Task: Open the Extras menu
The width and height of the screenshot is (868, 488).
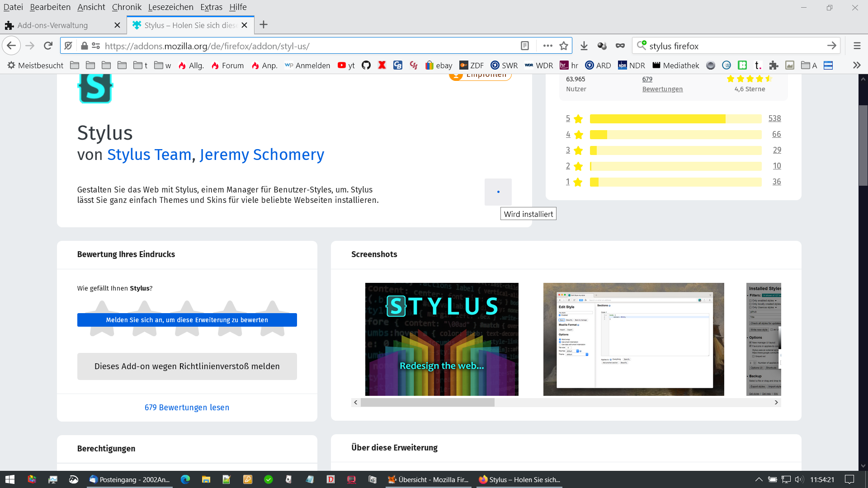Action: [x=211, y=7]
